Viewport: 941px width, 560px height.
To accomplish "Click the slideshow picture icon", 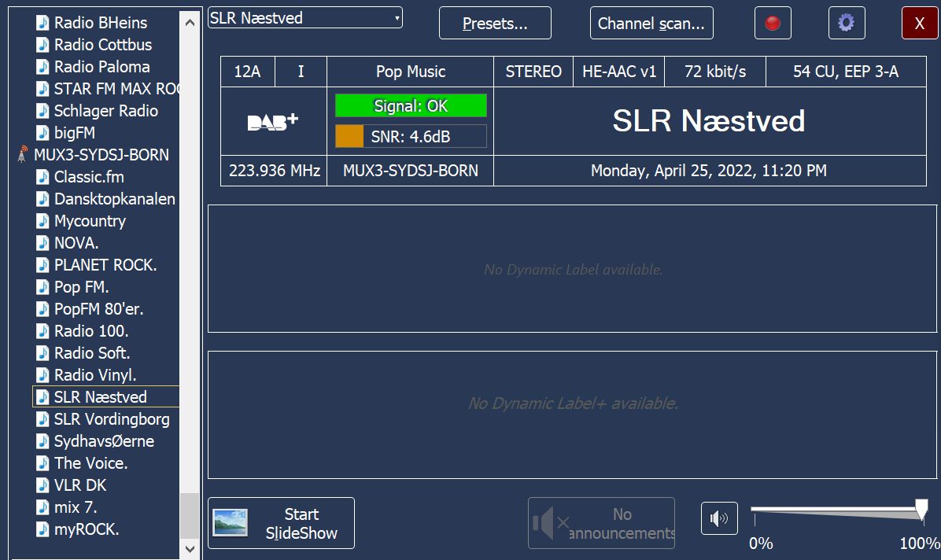I will (231, 522).
